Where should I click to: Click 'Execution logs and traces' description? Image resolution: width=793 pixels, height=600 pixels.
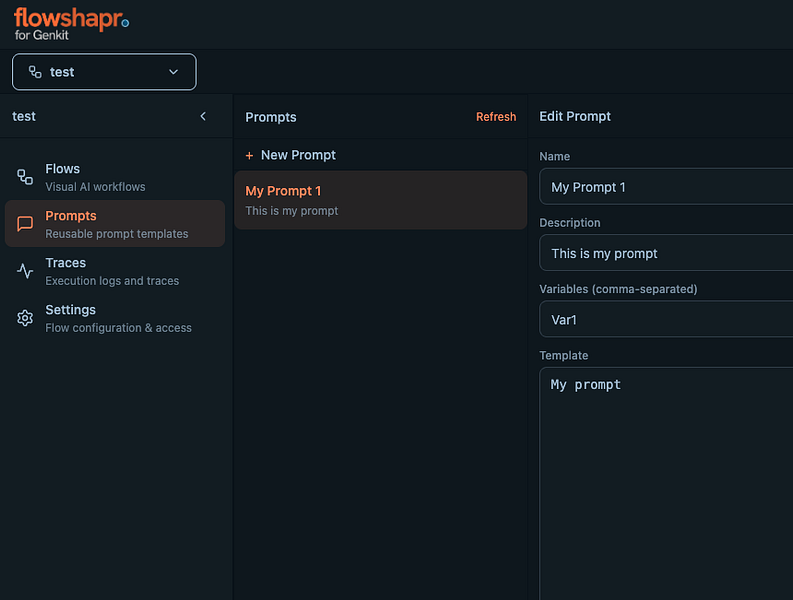click(x=112, y=281)
